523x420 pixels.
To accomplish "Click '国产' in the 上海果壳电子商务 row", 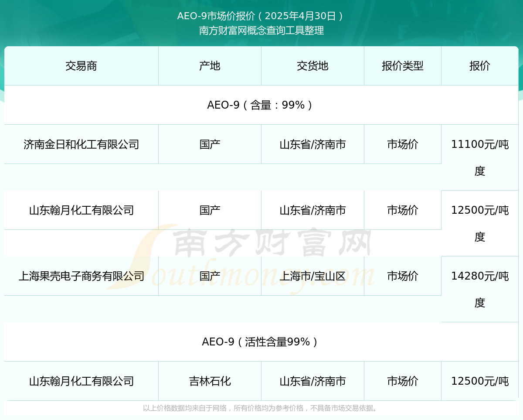I will [210, 276].
